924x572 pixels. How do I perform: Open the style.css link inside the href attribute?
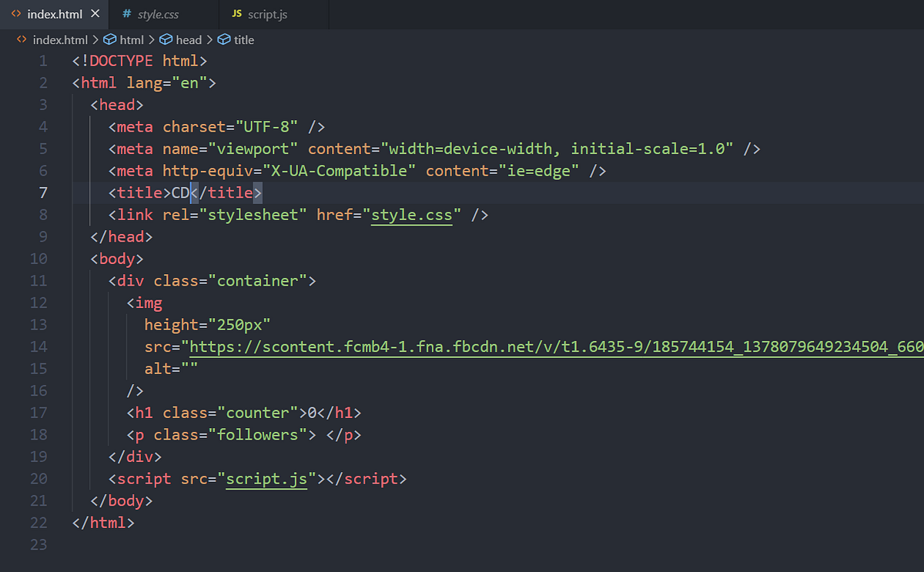(x=412, y=215)
